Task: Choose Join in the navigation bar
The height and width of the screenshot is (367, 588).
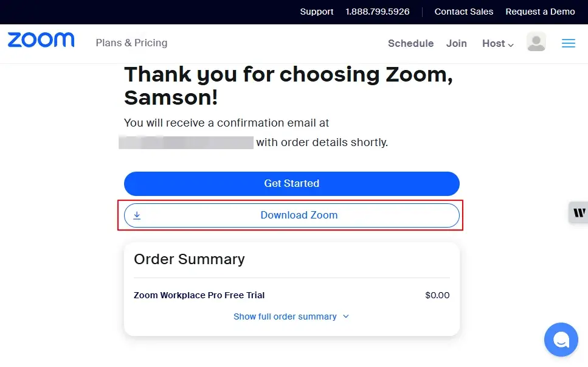Action: click(x=456, y=43)
